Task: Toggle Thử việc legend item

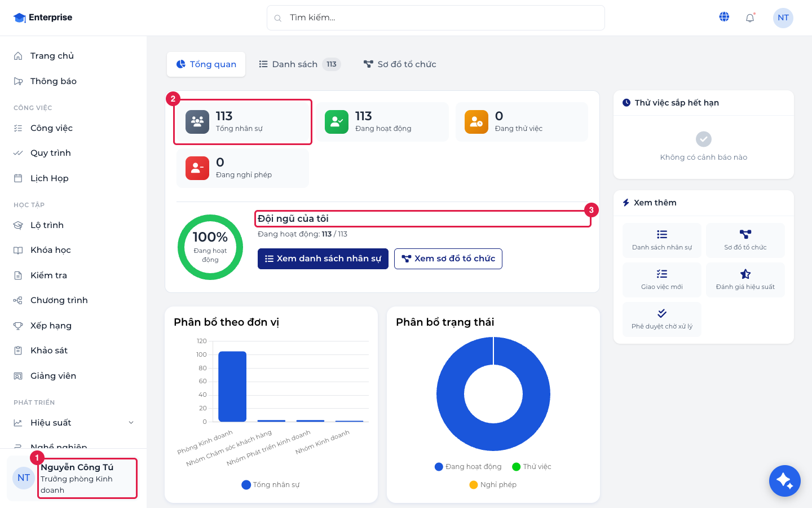Action: pos(531,466)
